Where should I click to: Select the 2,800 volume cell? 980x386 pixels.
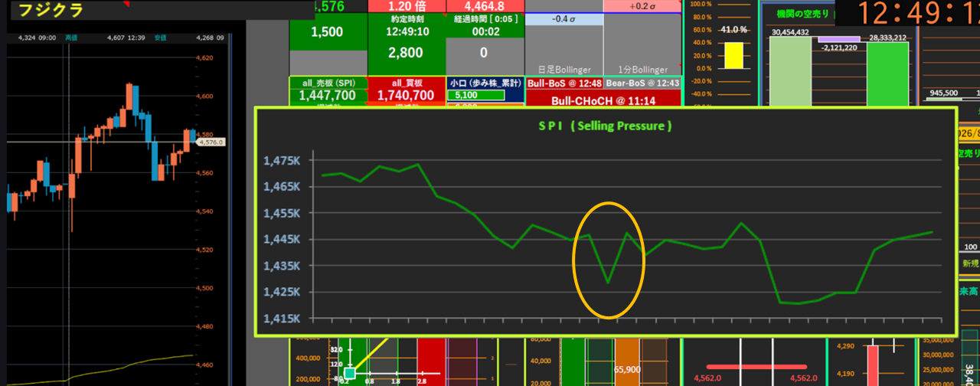(407, 53)
